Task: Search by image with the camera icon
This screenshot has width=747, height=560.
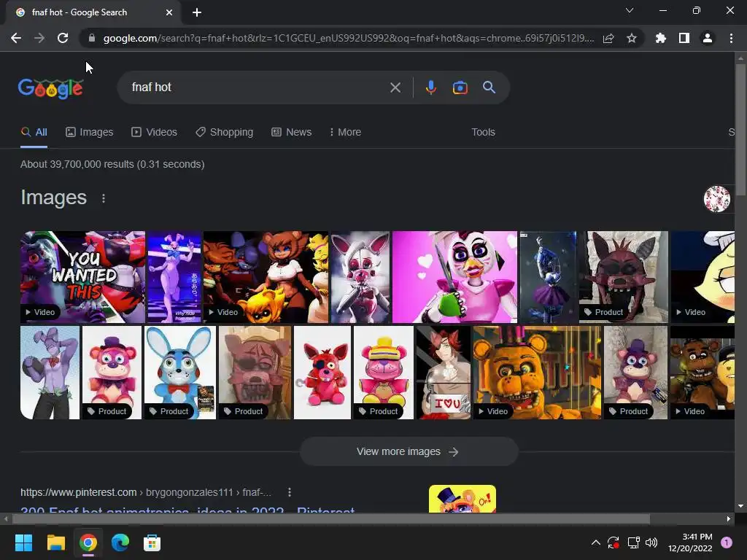Action: (x=460, y=87)
